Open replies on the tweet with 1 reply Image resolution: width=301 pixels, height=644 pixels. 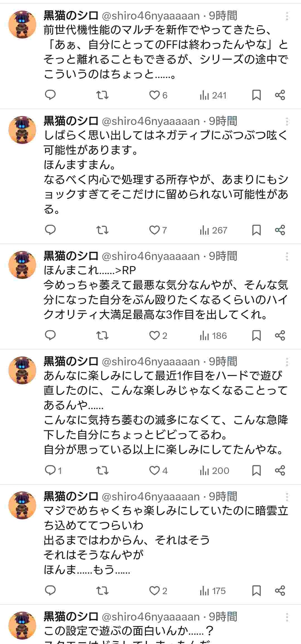click(x=53, y=471)
